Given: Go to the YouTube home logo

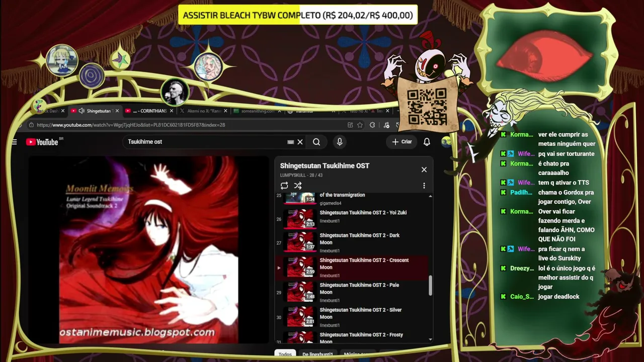Looking at the screenshot, I should 42,142.
